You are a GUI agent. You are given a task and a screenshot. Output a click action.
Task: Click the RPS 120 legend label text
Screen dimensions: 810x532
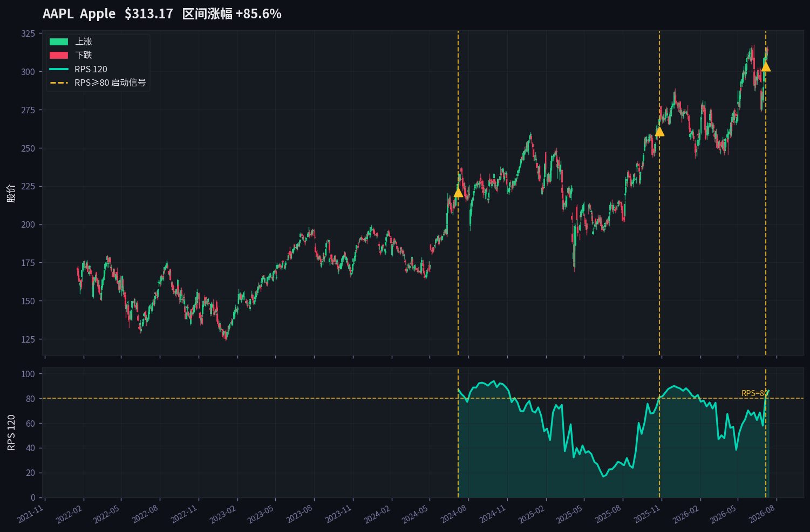coord(91,69)
